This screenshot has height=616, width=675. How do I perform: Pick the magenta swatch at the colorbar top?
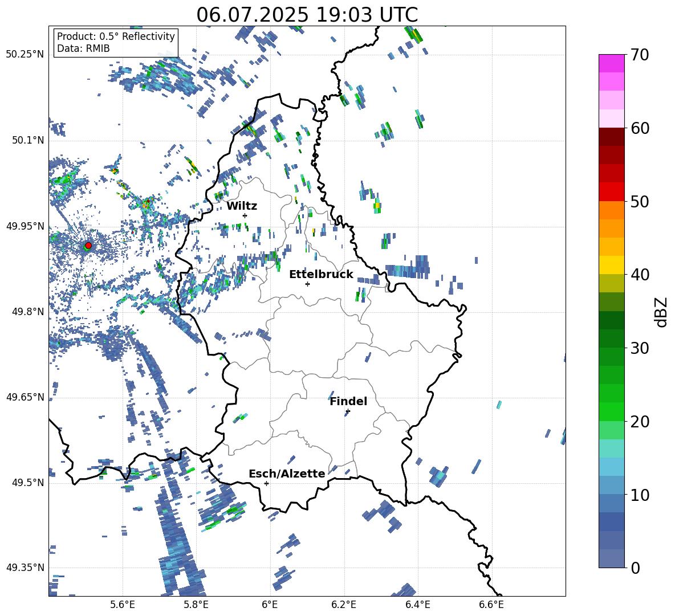(611, 63)
